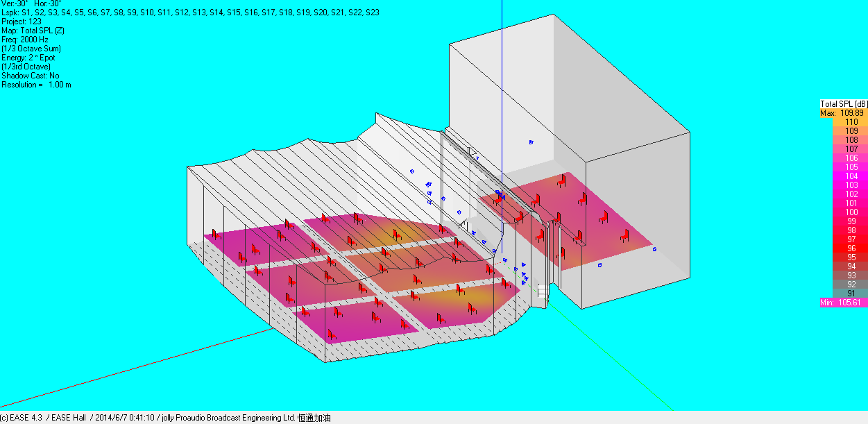The image size is (868, 424).
Task: Click the Map: Total SPL (Z) label
Action: pyautogui.click(x=33, y=31)
